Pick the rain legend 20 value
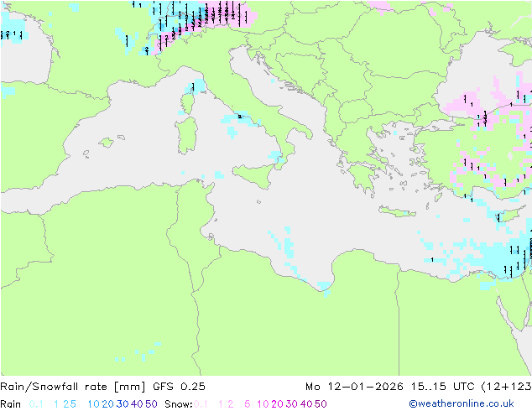532x411 pixels. pyautogui.click(x=108, y=404)
